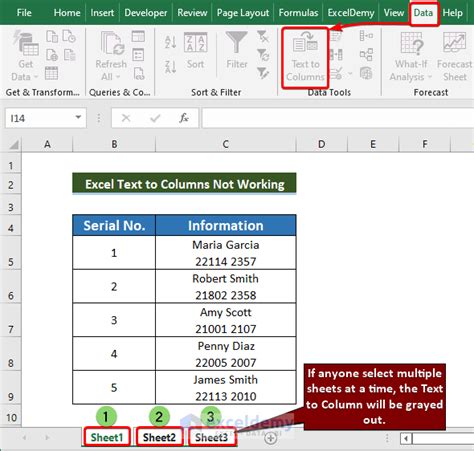Switch to the Formulas tab
Image resolution: width=474 pixels, height=451 pixels.
point(298,13)
